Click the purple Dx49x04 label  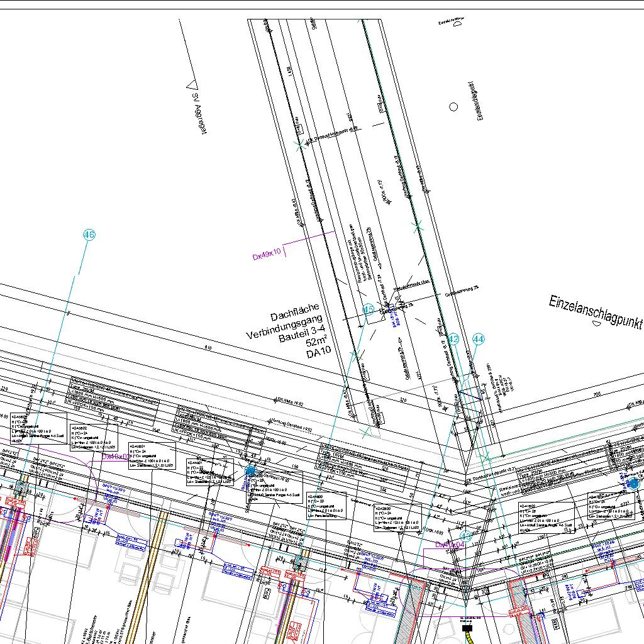pyautogui.click(x=450, y=544)
